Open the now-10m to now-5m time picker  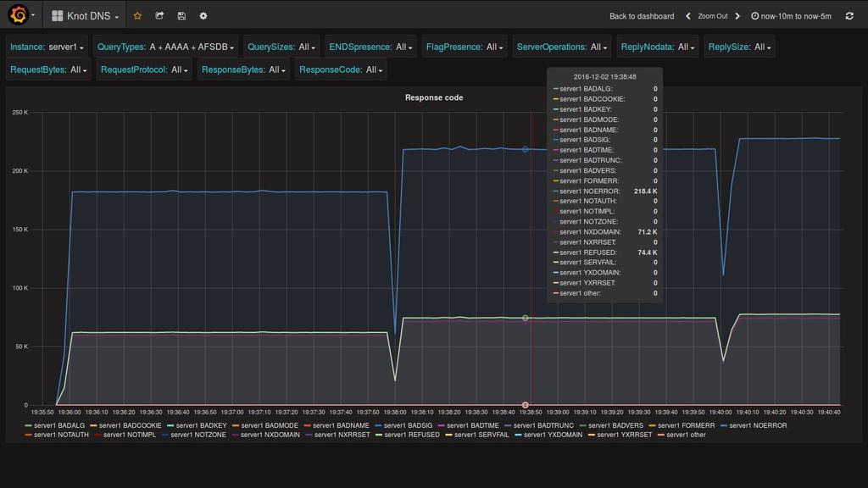pyautogui.click(x=791, y=16)
